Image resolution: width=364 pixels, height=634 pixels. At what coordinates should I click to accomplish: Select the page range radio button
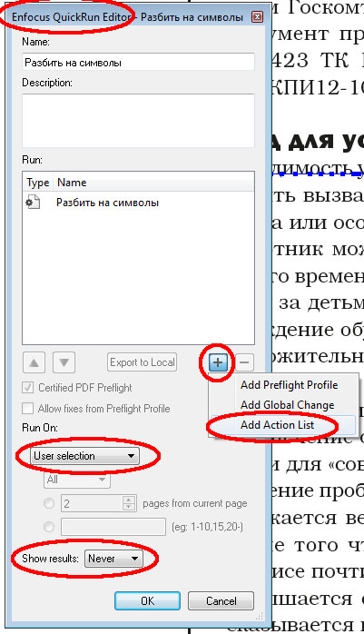point(49,527)
